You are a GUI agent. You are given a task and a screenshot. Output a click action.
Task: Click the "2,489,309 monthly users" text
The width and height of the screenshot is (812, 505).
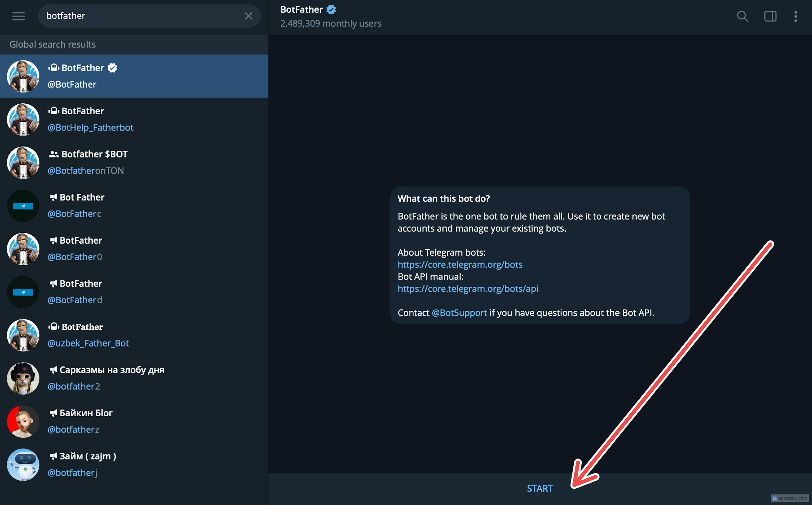[x=331, y=23]
